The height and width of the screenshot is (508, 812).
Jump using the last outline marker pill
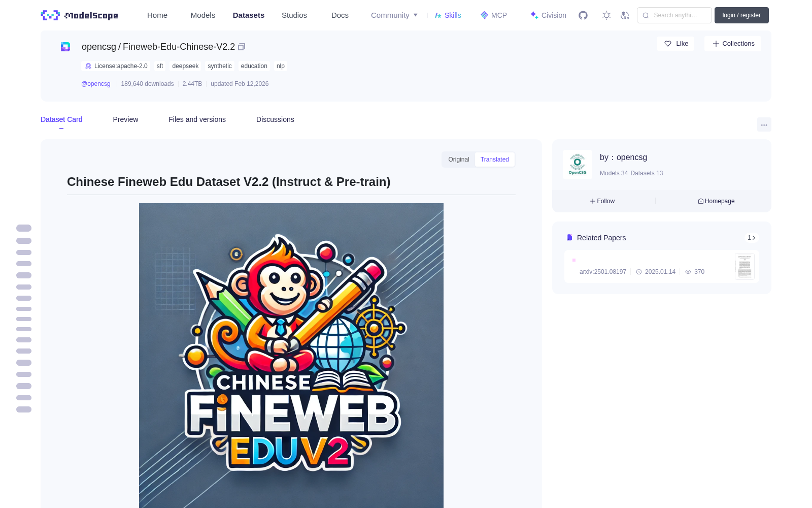point(24,409)
